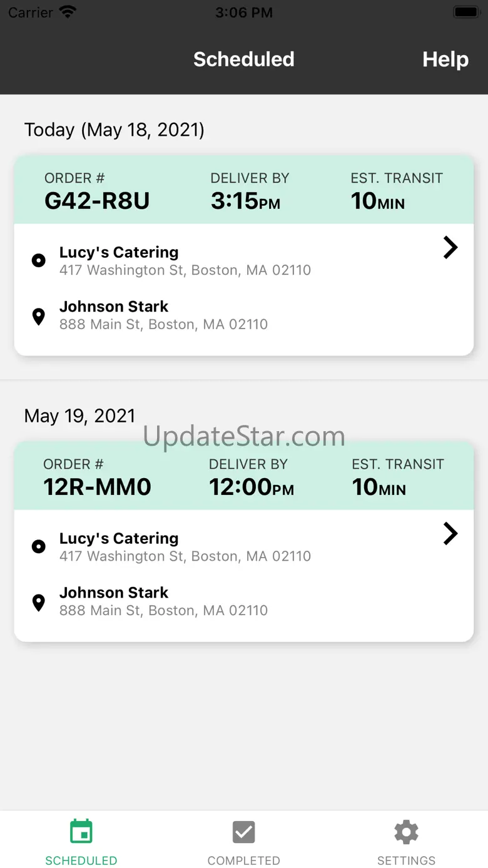Tap Lucy's Catering in today's order
This screenshot has height=868, width=488.
pos(119,252)
